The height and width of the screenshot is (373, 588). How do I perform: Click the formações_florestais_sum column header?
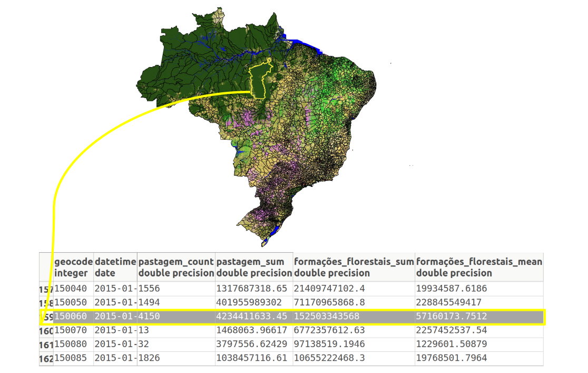click(x=354, y=267)
